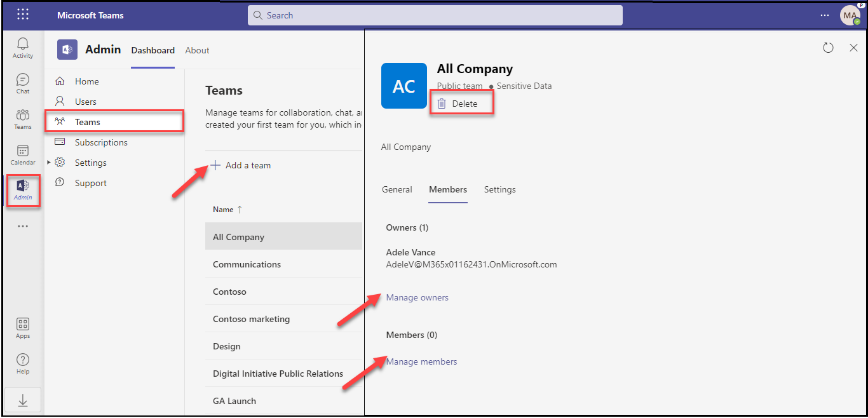The width and height of the screenshot is (868, 418).
Task: Click the profile avatar MA
Action: tap(850, 15)
